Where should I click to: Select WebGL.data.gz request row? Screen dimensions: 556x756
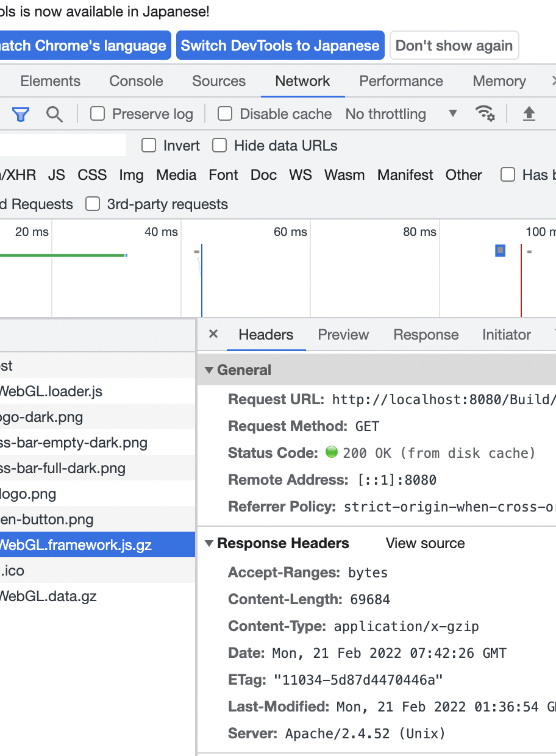point(98,596)
